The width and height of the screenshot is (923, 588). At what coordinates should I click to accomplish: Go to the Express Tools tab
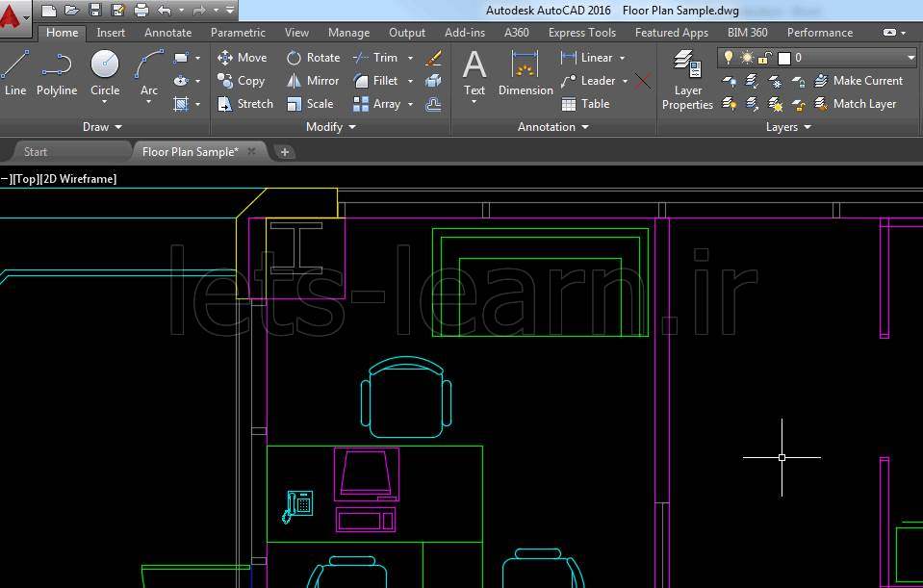(x=582, y=33)
